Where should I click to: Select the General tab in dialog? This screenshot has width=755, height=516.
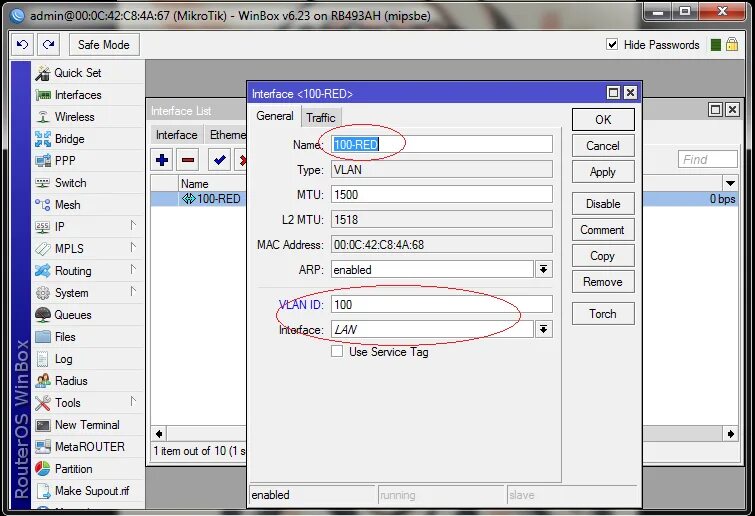275,116
